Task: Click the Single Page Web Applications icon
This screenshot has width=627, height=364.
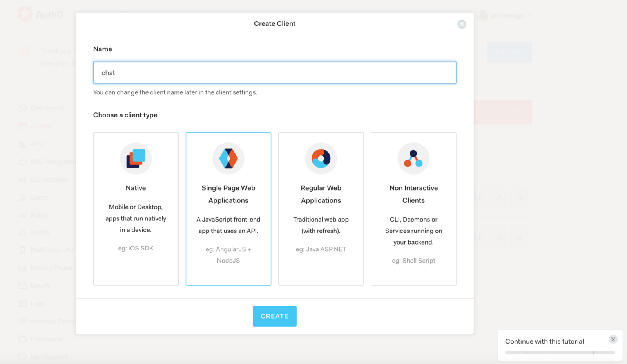Action: [228, 158]
